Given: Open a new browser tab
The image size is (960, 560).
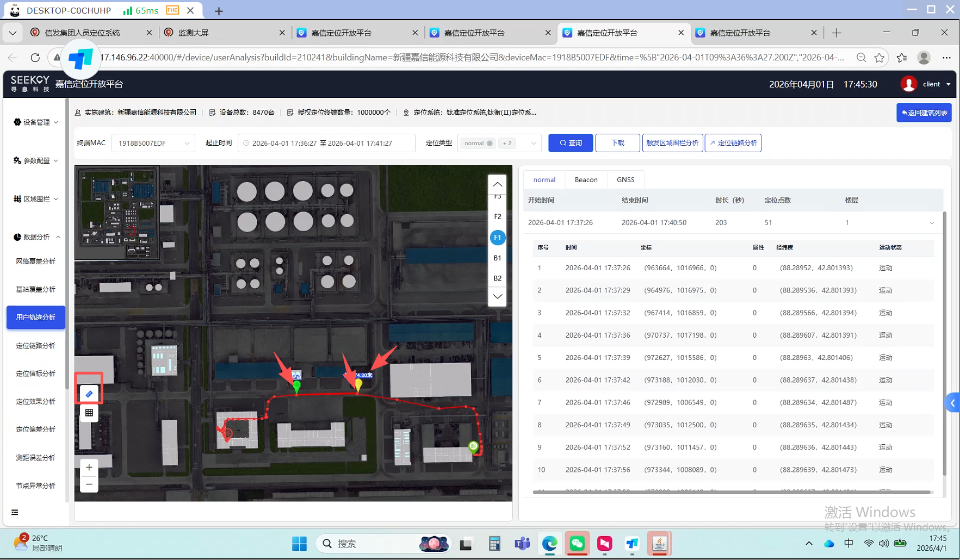Looking at the screenshot, I should (837, 33).
